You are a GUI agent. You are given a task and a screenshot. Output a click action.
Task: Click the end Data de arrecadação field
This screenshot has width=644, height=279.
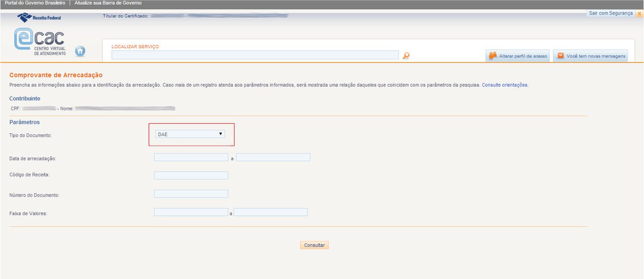273,157
